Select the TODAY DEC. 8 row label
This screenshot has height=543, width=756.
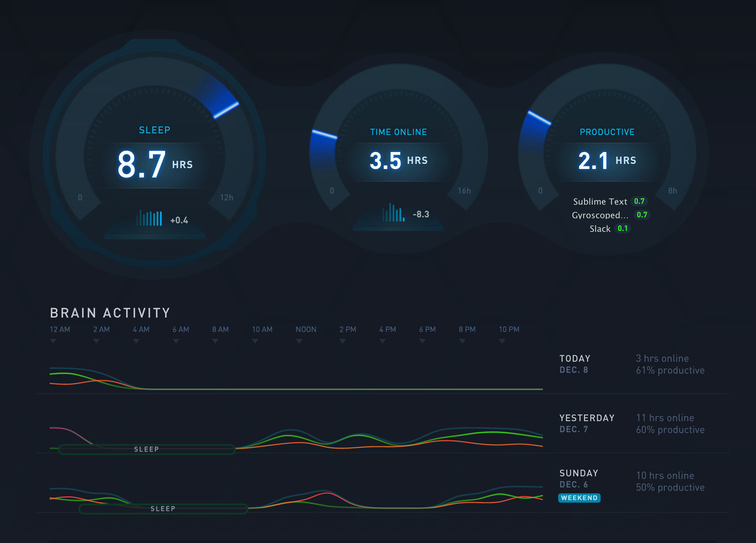tap(575, 364)
